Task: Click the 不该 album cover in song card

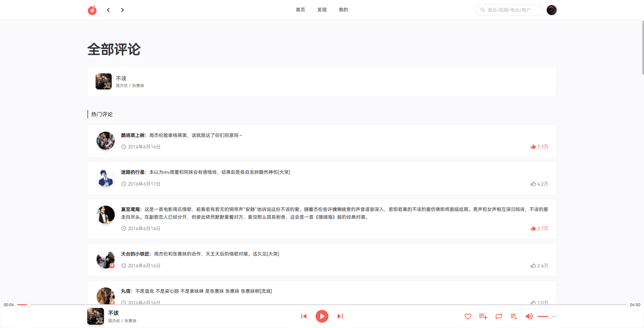Action: [104, 81]
